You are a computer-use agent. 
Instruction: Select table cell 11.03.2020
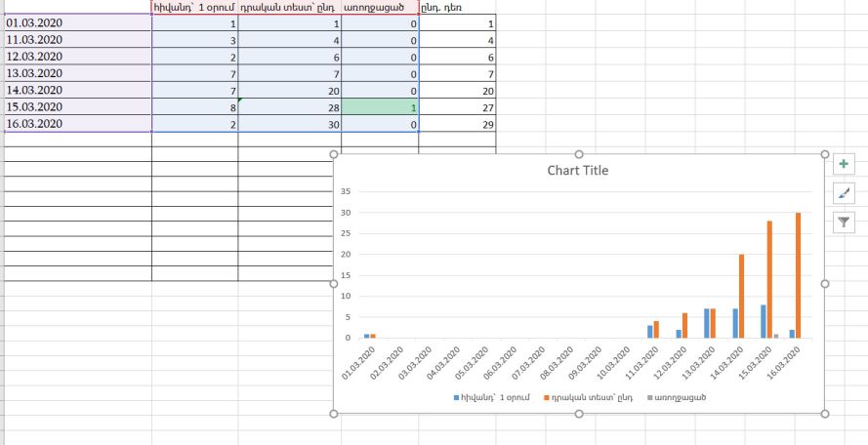coord(77,40)
